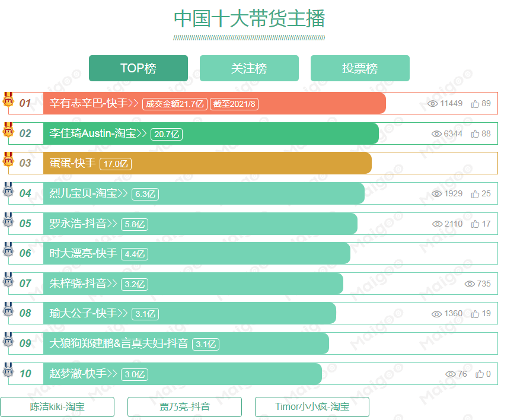Screen dimensions: 517x420
Task: Click the 成交金额21.7亿 label tag
Action: 174,103
